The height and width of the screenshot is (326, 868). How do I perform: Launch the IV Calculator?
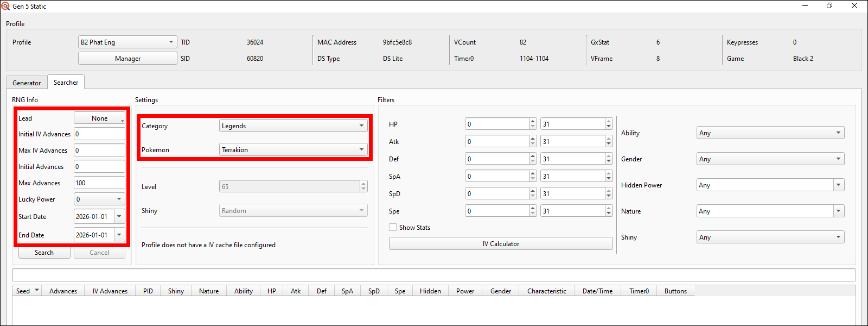tap(500, 244)
